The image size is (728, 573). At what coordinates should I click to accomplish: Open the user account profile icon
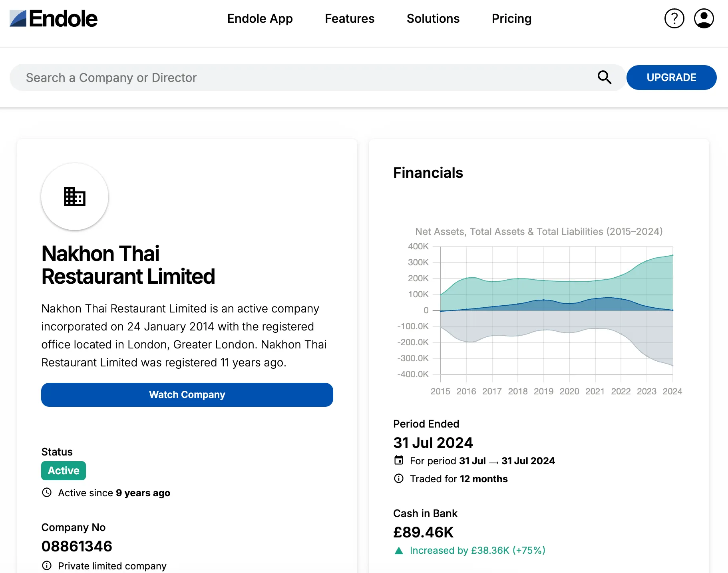[x=704, y=19]
